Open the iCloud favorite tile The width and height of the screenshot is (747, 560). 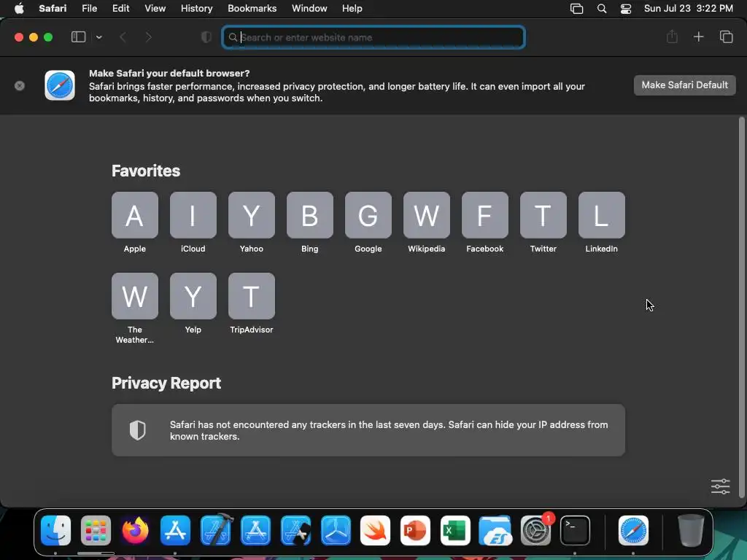click(x=193, y=215)
